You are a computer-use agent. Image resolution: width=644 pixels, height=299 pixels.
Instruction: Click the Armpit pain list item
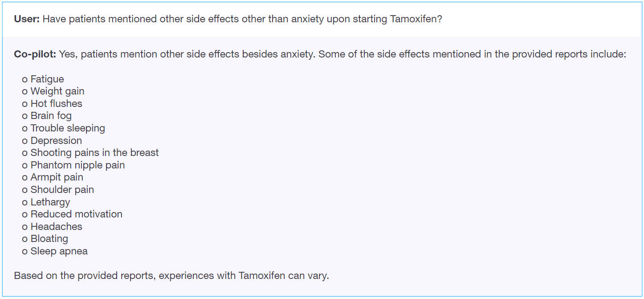(x=57, y=177)
